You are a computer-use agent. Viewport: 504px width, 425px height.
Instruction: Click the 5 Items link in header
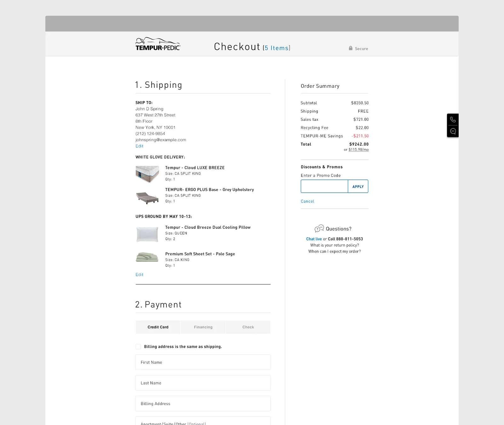(x=277, y=48)
